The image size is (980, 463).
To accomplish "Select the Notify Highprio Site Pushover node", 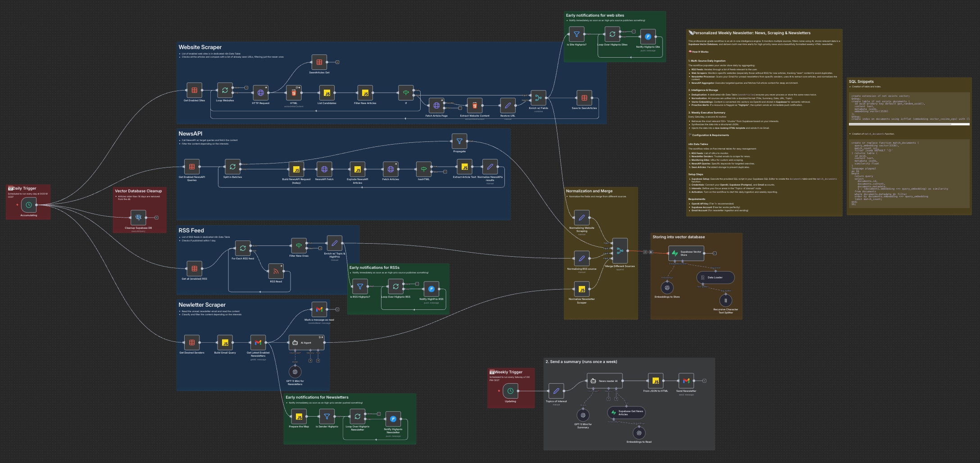I will pyautogui.click(x=648, y=36).
